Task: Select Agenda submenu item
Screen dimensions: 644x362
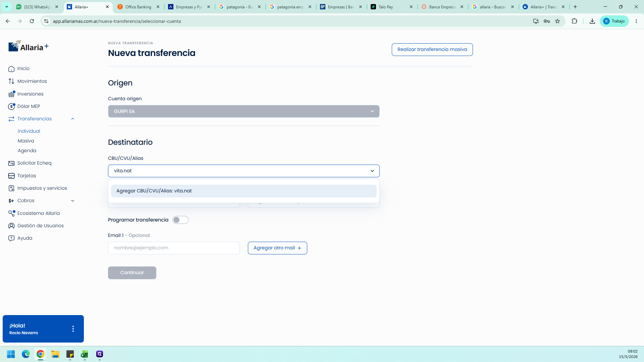Action: pos(27,151)
